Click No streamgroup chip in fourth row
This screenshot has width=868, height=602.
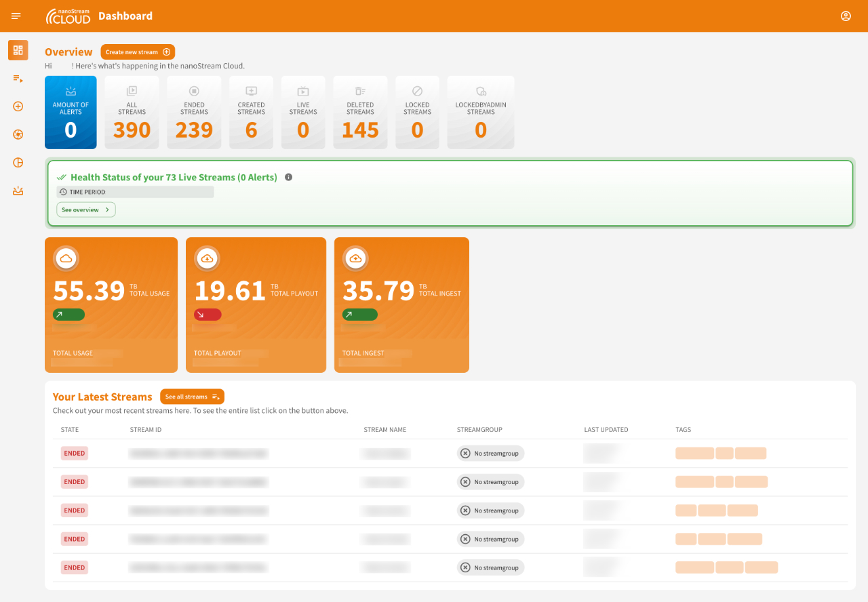point(491,539)
